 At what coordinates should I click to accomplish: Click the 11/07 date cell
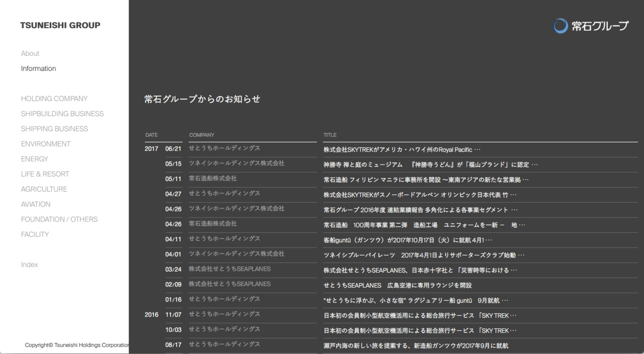[x=174, y=315]
